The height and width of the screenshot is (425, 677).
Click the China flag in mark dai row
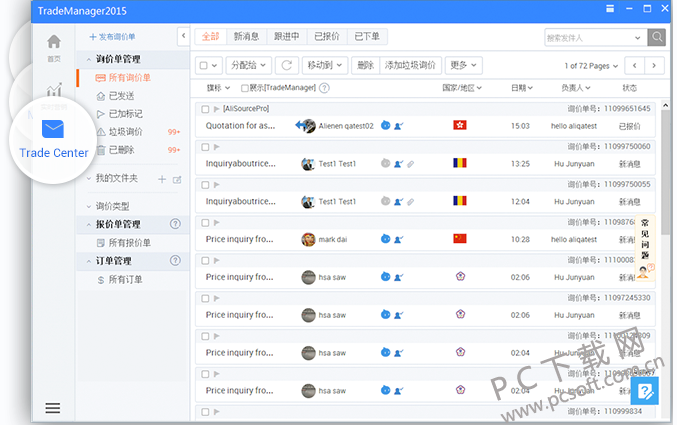[x=460, y=238]
